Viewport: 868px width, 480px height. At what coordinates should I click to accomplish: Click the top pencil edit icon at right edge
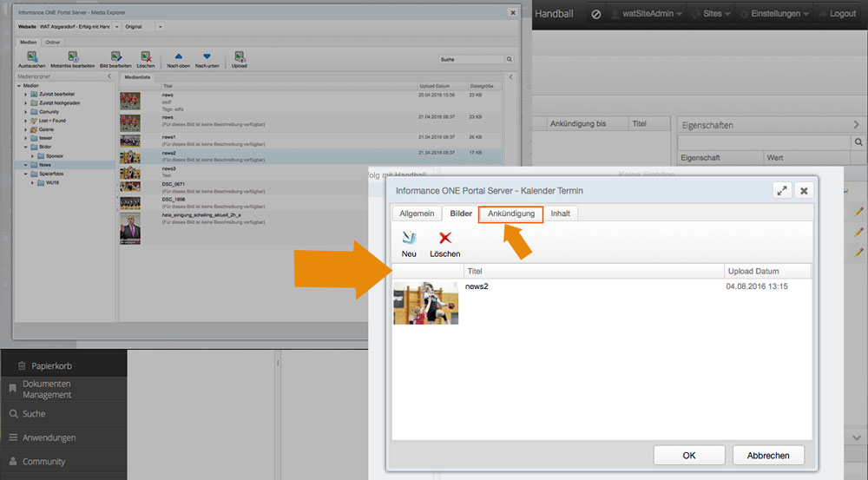858,212
